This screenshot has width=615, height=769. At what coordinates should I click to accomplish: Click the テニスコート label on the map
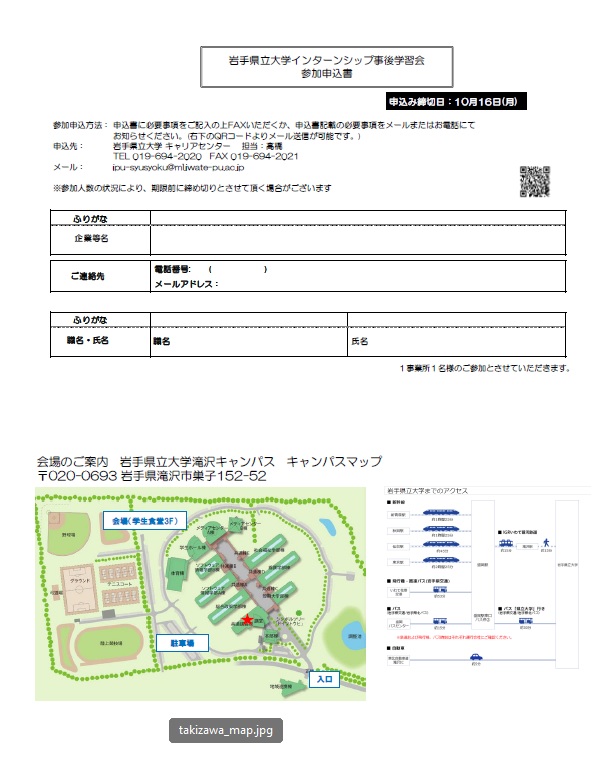pyautogui.click(x=120, y=585)
